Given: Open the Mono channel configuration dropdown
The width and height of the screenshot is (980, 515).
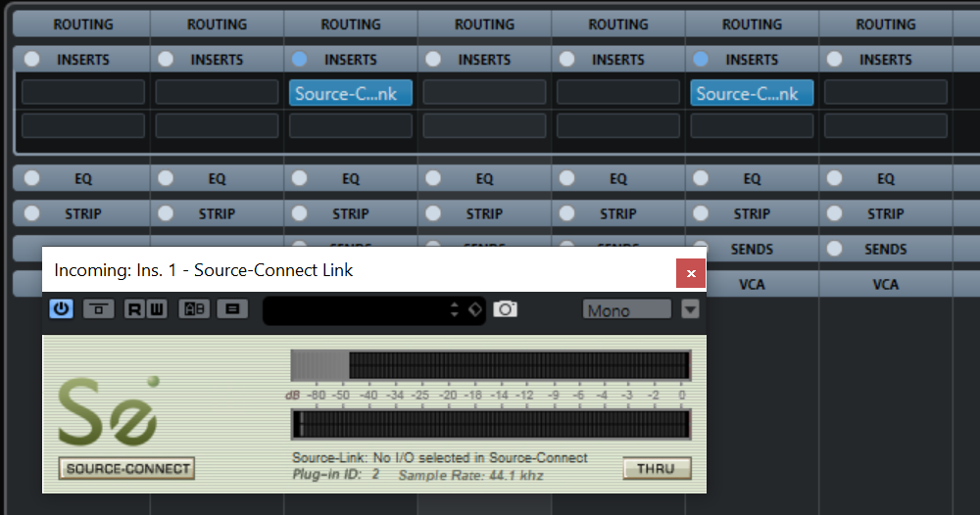Looking at the screenshot, I should 627,310.
